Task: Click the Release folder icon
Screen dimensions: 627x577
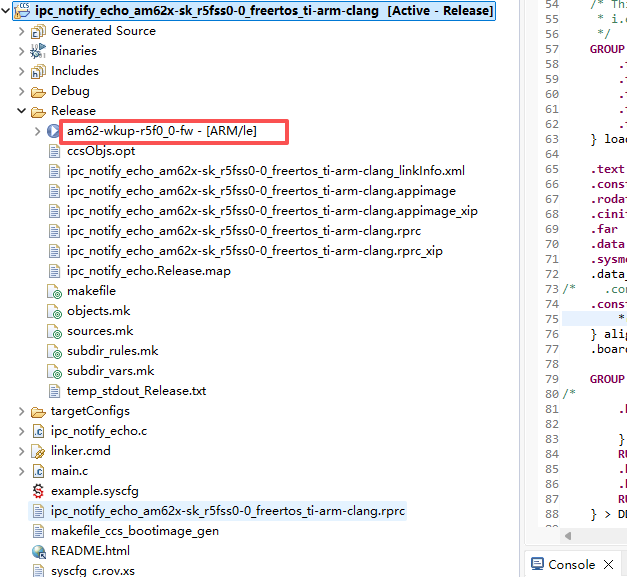Action: [x=38, y=112]
